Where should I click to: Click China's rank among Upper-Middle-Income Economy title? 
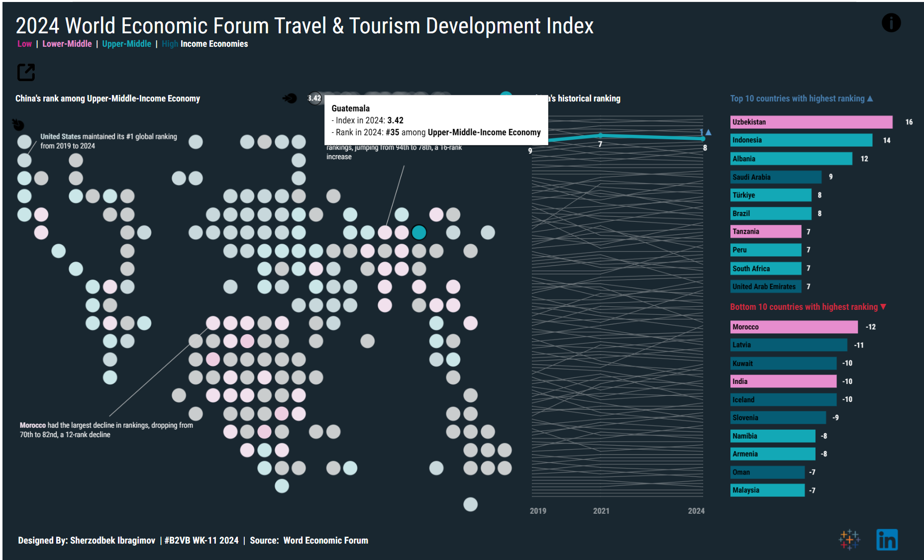[107, 98]
